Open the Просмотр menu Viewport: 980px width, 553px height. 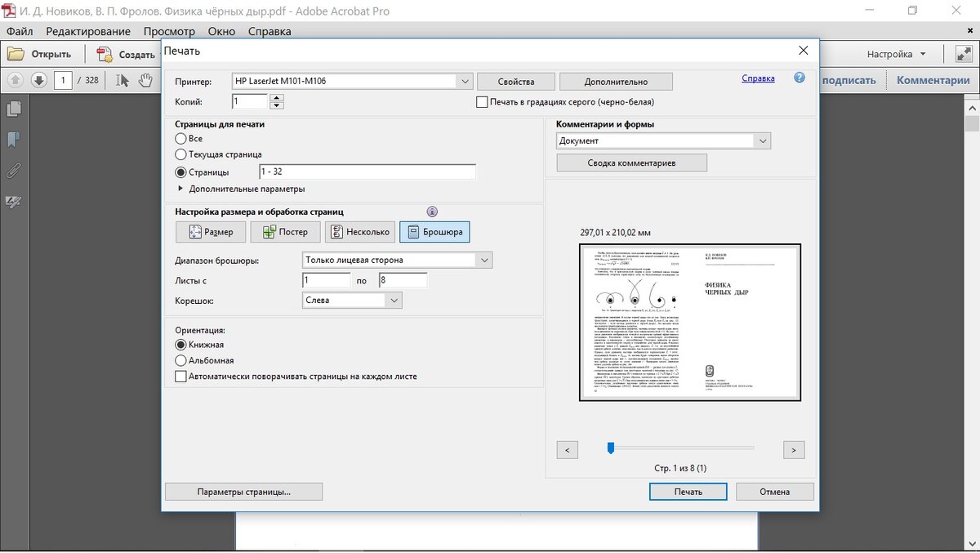[169, 31]
